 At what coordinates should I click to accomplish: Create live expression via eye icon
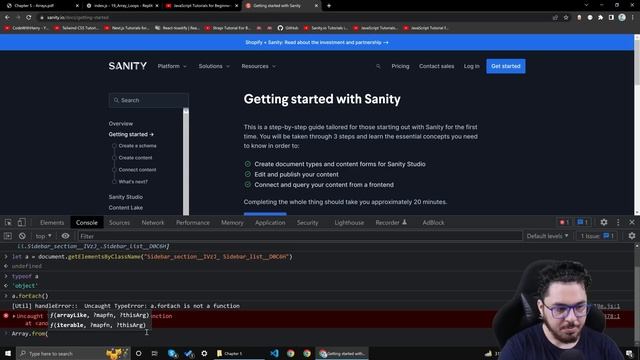tap(65, 236)
